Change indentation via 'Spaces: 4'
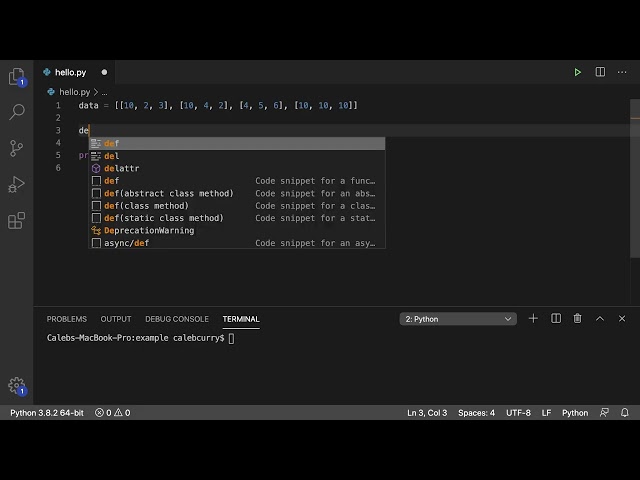The image size is (640, 480). [x=476, y=413]
